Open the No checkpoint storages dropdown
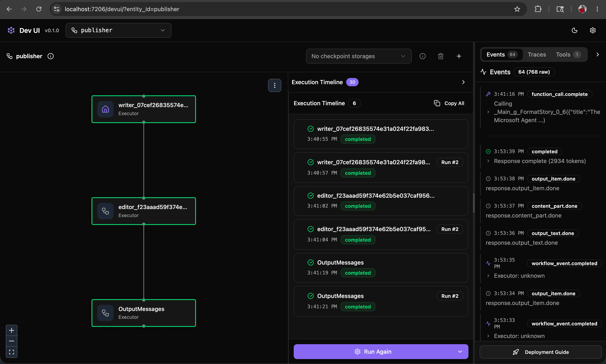 (x=359, y=56)
